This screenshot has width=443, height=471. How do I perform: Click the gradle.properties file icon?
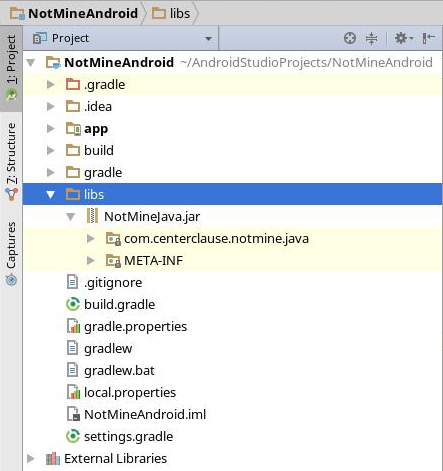[73, 326]
